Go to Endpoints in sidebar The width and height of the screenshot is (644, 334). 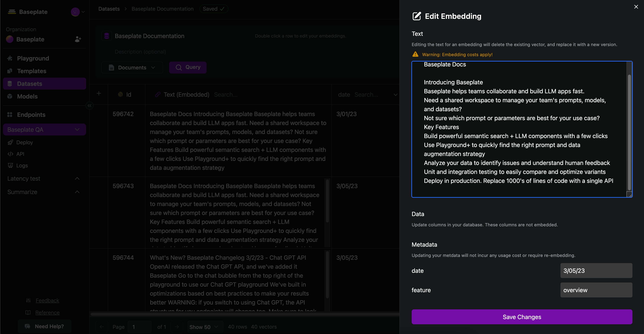[x=31, y=115]
